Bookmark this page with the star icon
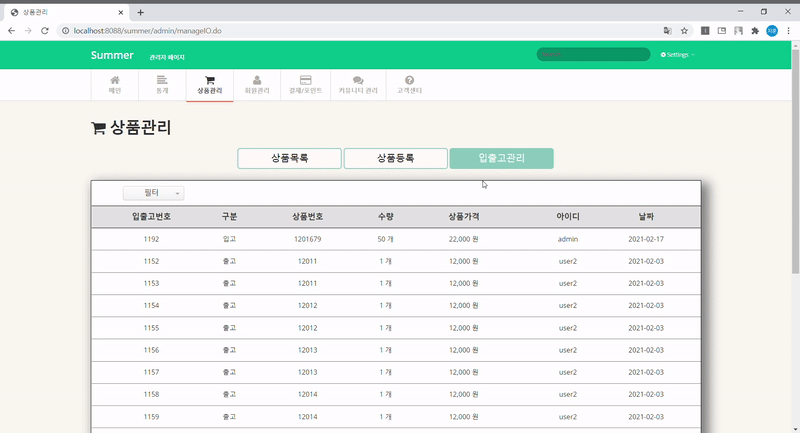The width and height of the screenshot is (800, 433). click(684, 31)
